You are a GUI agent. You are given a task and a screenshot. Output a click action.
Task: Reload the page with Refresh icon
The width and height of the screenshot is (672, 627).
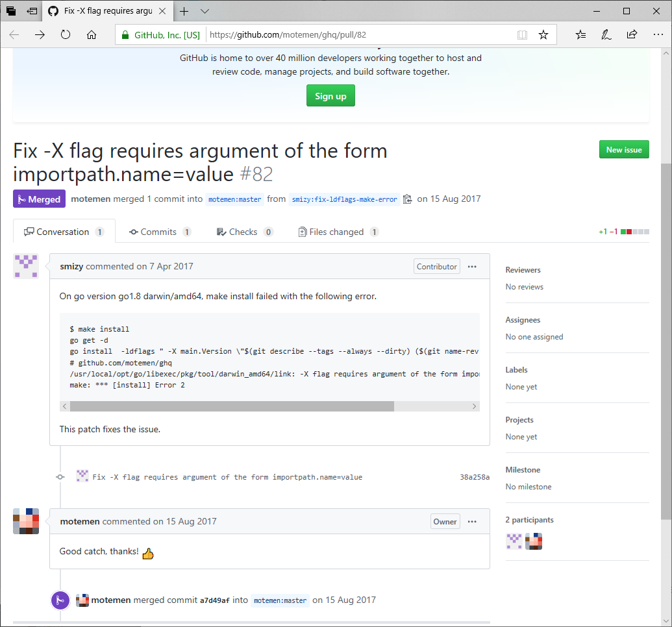coord(66,34)
